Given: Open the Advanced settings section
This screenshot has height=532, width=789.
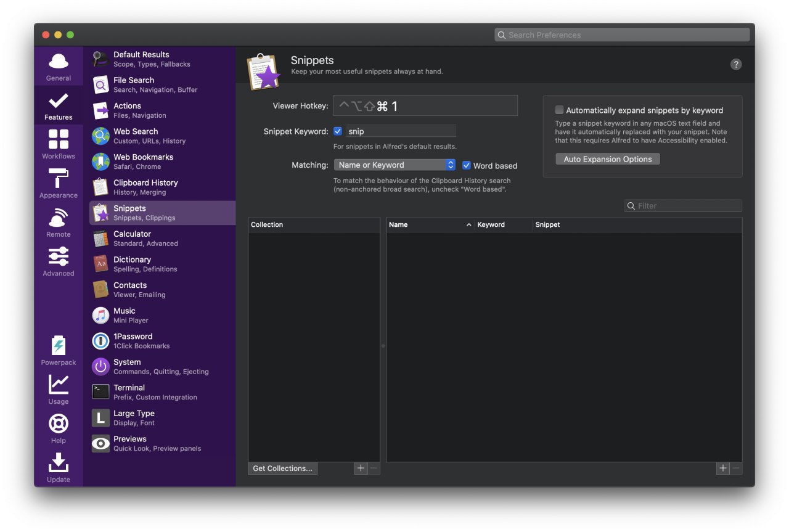Looking at the screenshot, I should tap(59, 261).
